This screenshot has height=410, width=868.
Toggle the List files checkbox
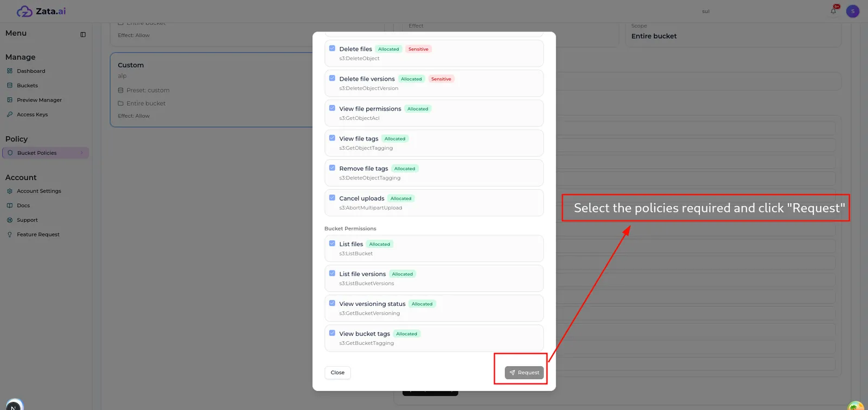332,244
